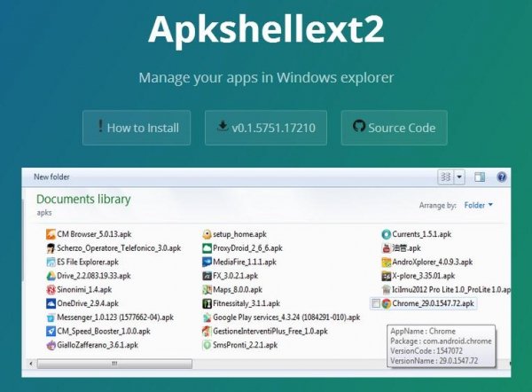The height and width of the screenshot is (392, 532).
Task: Click the MediaFire_1.1.1 apk icon
Action: pos(207,262)
